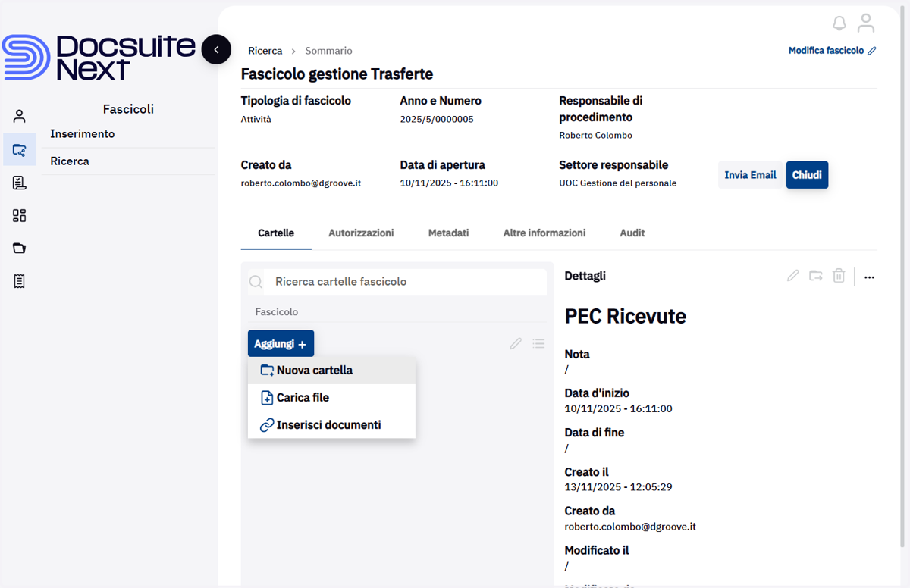The image size is (910, 588).
Task: Click the Ricerca cartelle fascicolo search field
Action: (x=397, y=282)
